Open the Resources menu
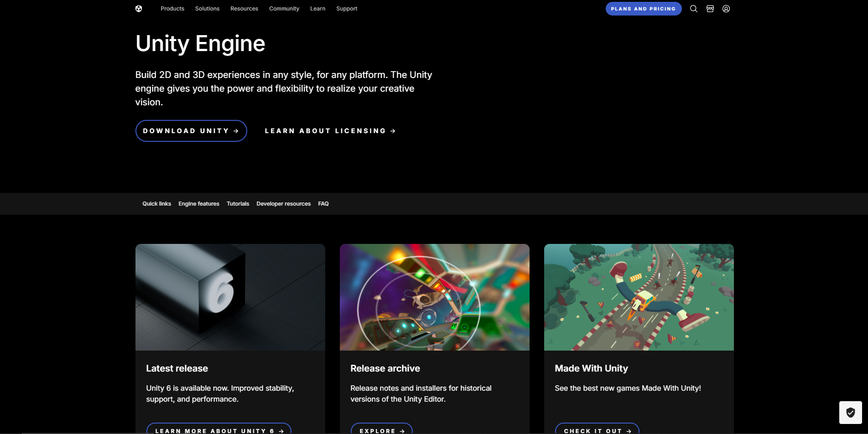The image size is (868, 434). click(244, 9)
